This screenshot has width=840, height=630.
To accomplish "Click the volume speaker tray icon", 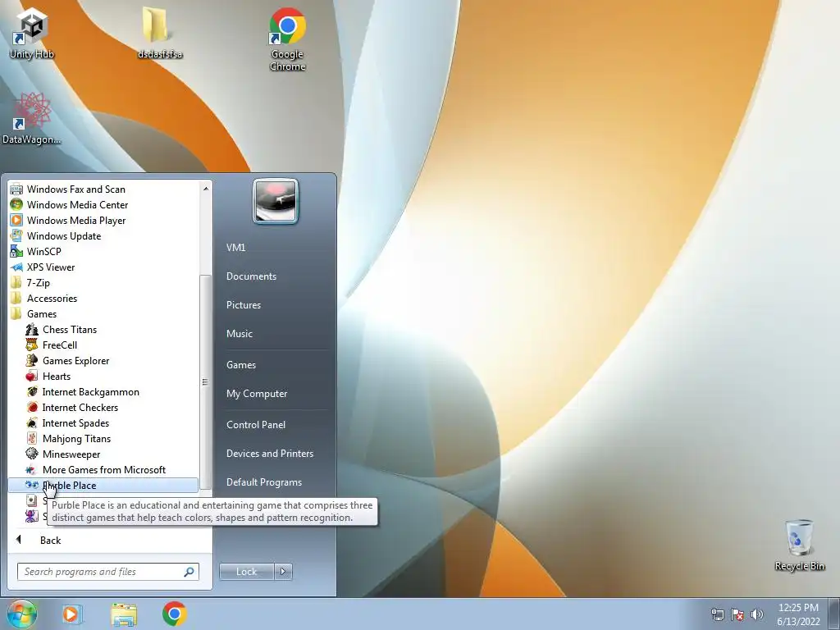I will [x=757, y=614].
